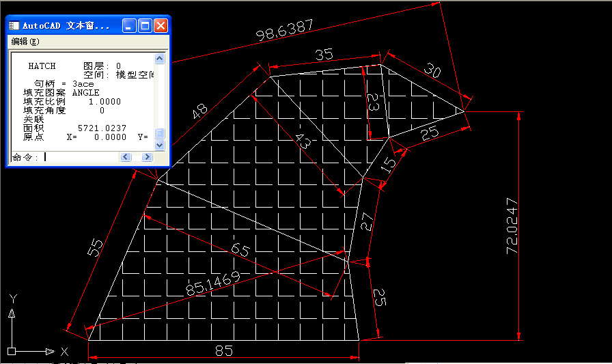Click the horizontal scroll right arrow
The image size is (612, 364).
pos(147,157)
